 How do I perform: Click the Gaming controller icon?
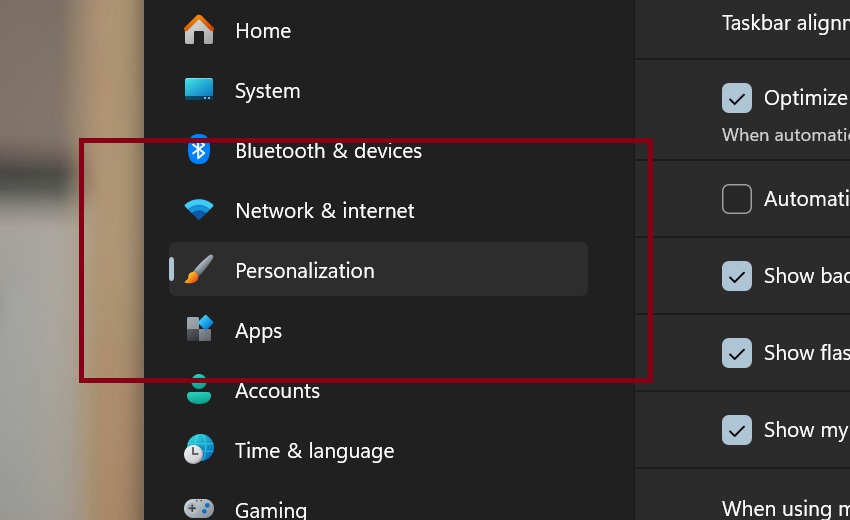pos(199,508)
